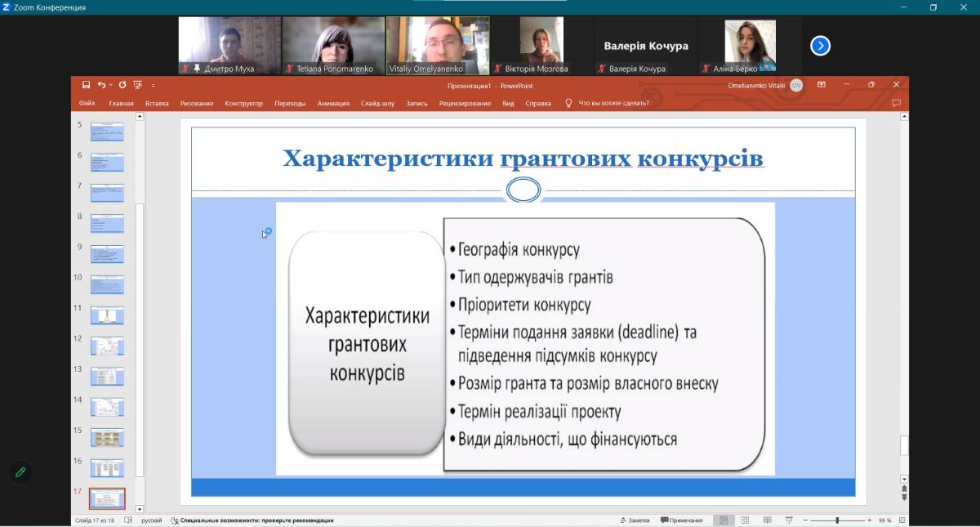
Task: Toggle Normal view button in status bar
Action: [x=723, y=520]
